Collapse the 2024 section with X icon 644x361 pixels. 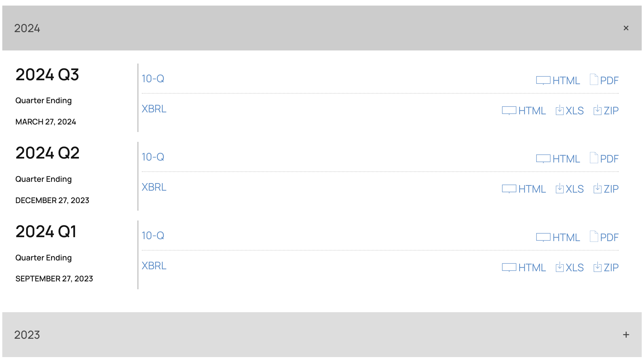tap(626, 28)
